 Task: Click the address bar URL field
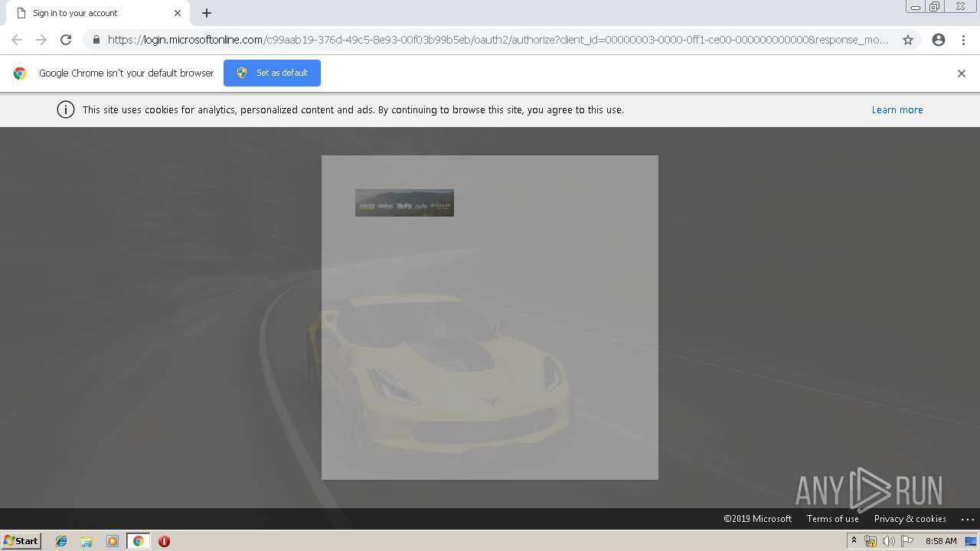tap(498, 40)
